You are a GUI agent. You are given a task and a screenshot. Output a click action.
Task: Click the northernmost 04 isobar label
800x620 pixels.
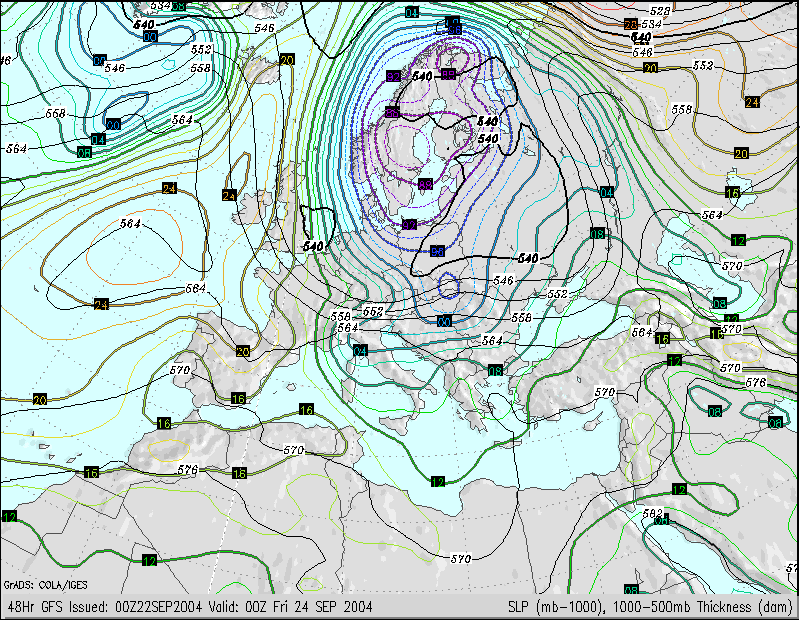(x=412, y=12)
